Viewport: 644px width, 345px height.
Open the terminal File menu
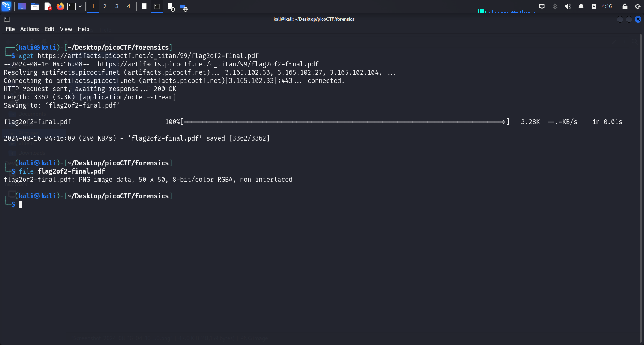click(x=10, y=29)
